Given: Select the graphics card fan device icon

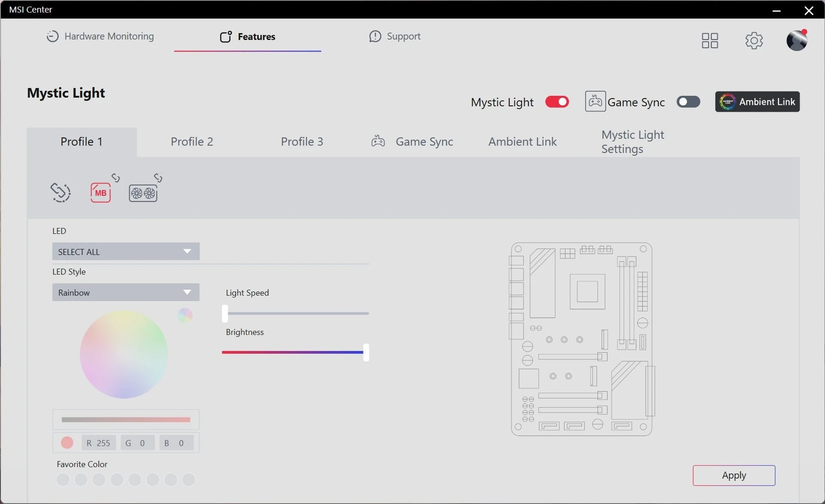Looking at the screenshot, I should pos(143,193).
